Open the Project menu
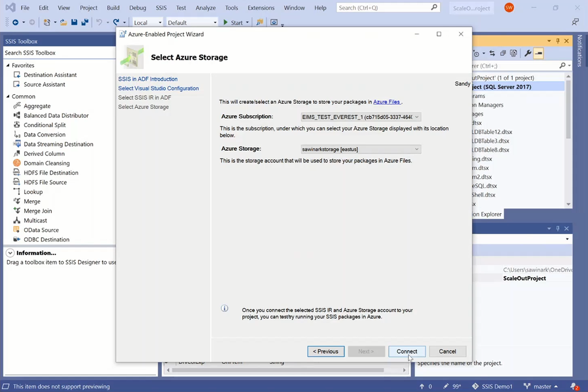This screenshot has height=392, width=588. pyautogui.click(x=88, y=8)
